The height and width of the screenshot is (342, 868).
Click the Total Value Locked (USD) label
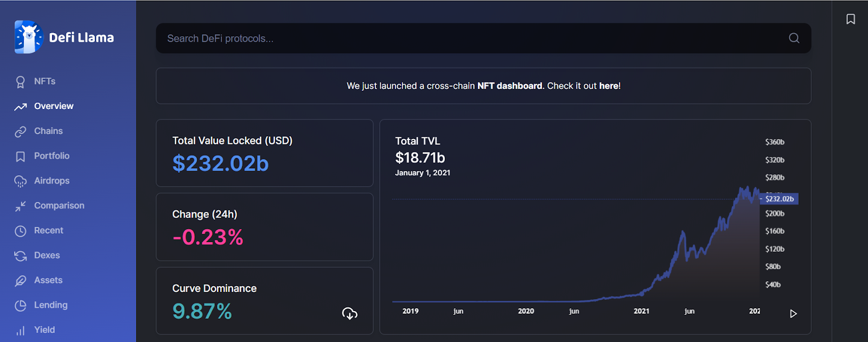click(232, 141)
